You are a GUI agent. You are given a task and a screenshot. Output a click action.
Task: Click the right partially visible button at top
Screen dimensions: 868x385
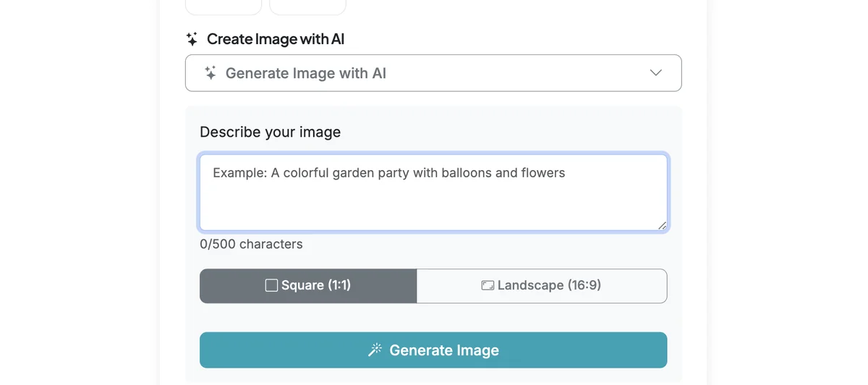click(x=307, y=7)
